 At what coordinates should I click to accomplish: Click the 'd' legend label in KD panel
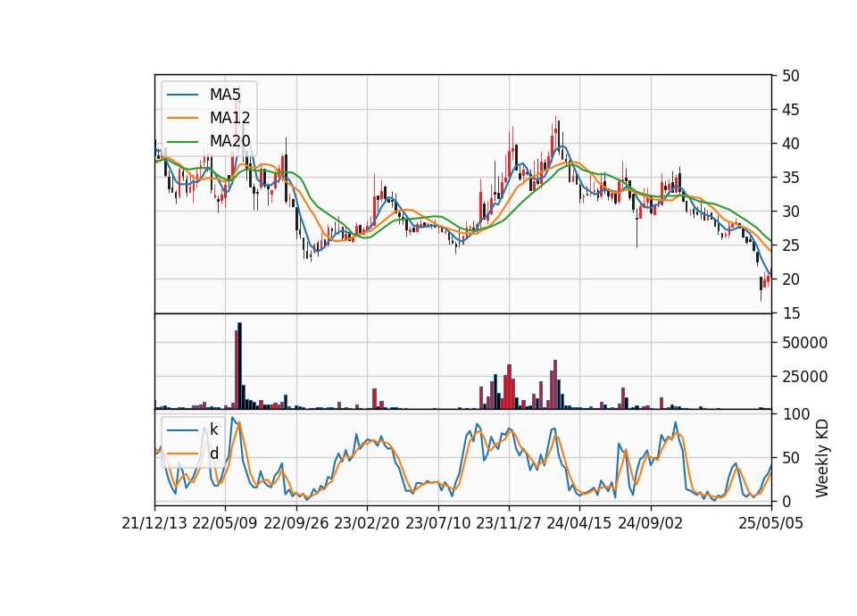pos(214,454)
